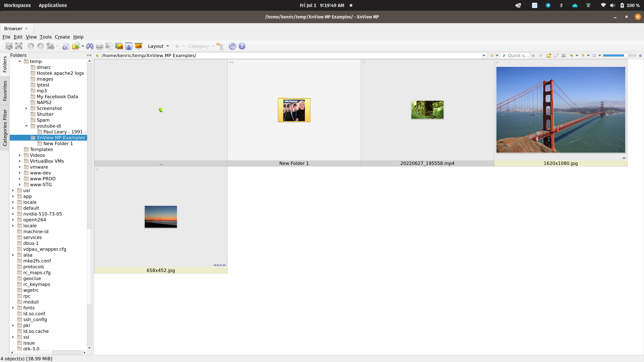The height and width of the screenshot is (362, 644).
Task: Expand the Screenshot folder in the tree
Action: coord(26,108)
